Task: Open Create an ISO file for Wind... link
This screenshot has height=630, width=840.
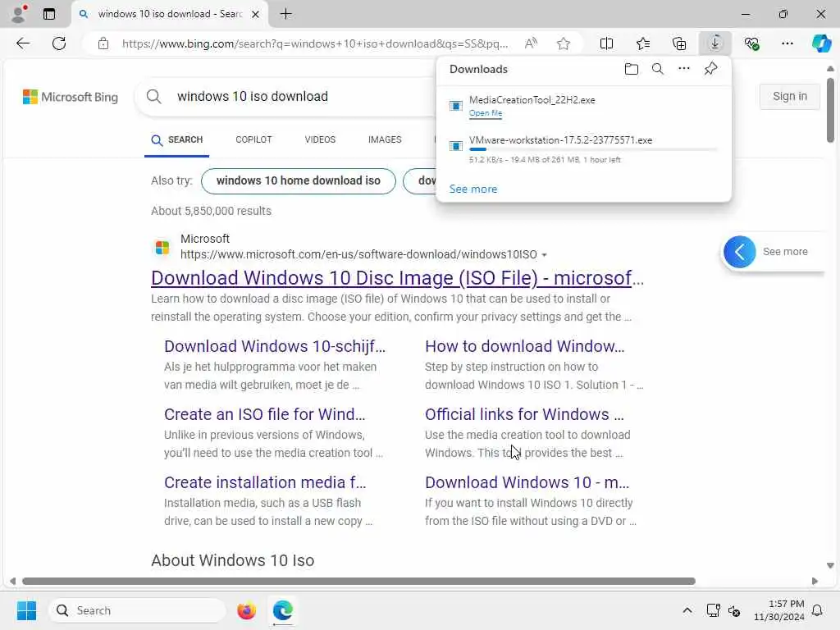Action: [x=265, y=414]
